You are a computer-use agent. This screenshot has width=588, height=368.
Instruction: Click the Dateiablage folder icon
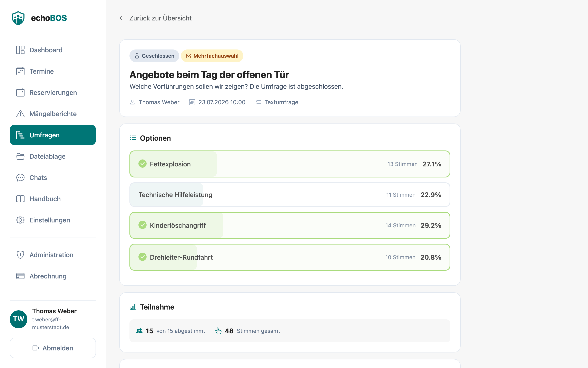[20, 156]
